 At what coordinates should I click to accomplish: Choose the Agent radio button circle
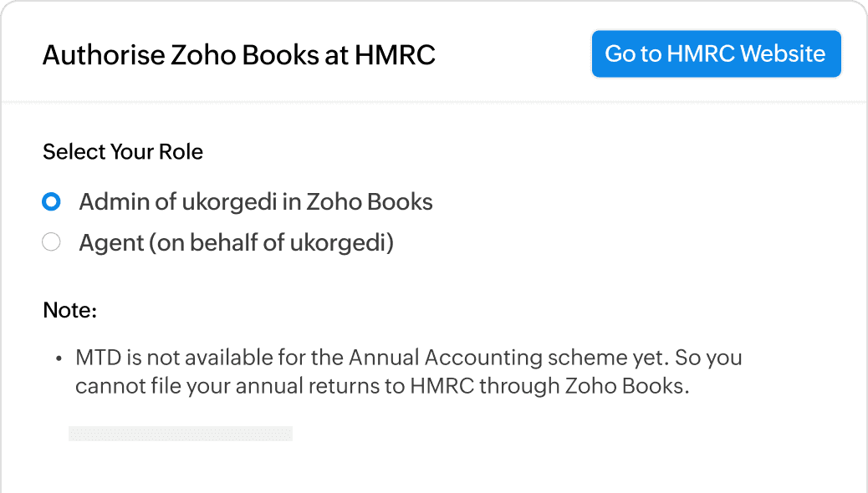click(51, 243)
